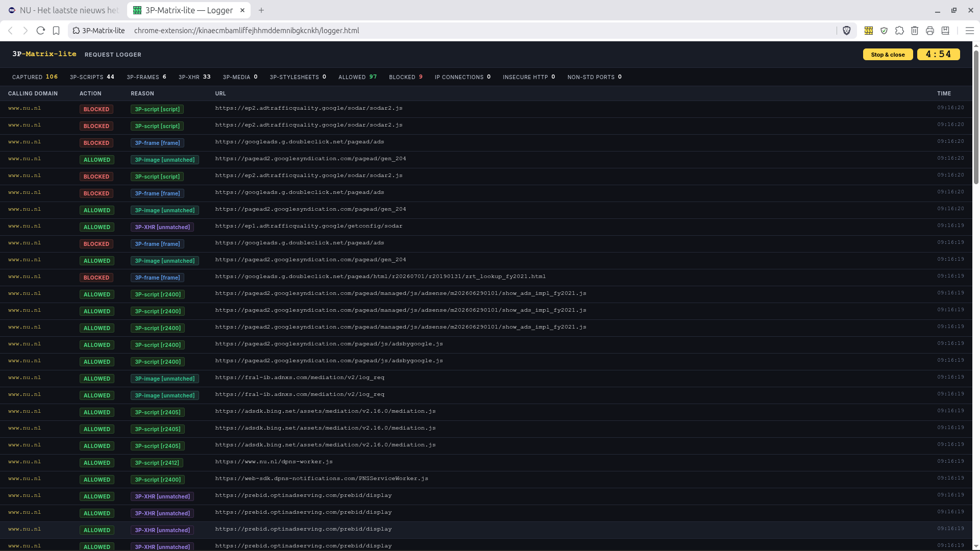Bookmark this page icon
Screen dimensions: 980x551
pos(56,31)
